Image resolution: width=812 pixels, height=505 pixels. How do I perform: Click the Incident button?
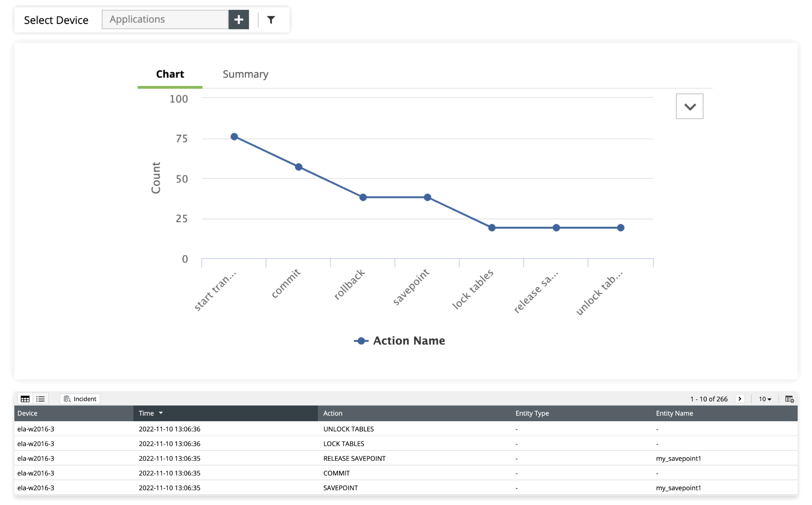click(80, 399)
